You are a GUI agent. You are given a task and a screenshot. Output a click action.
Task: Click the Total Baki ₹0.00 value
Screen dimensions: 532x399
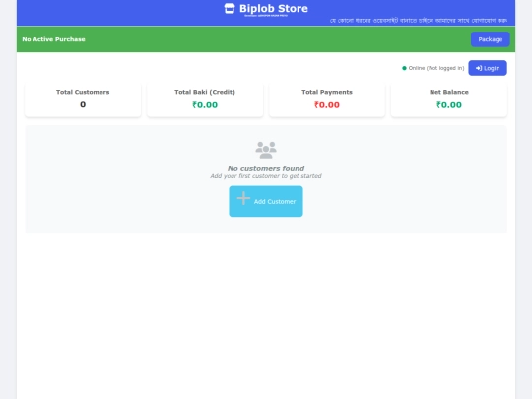(x=205, y=105)
